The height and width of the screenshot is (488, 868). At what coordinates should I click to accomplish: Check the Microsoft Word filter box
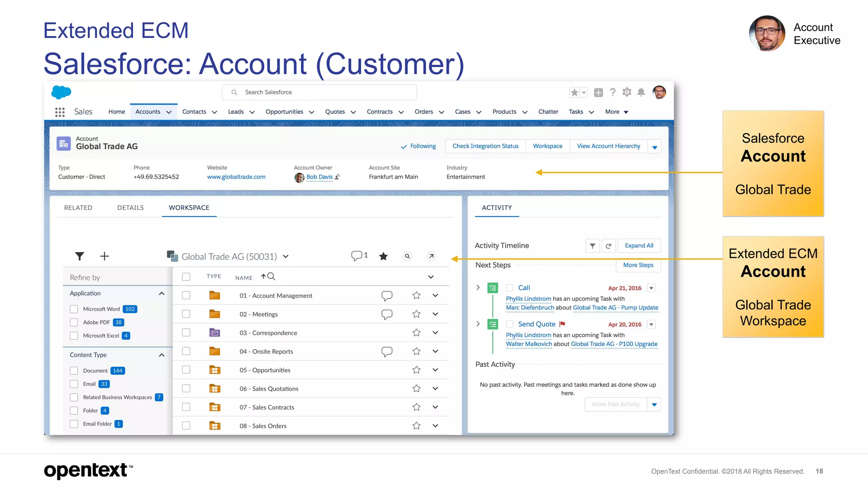point(74,309)
